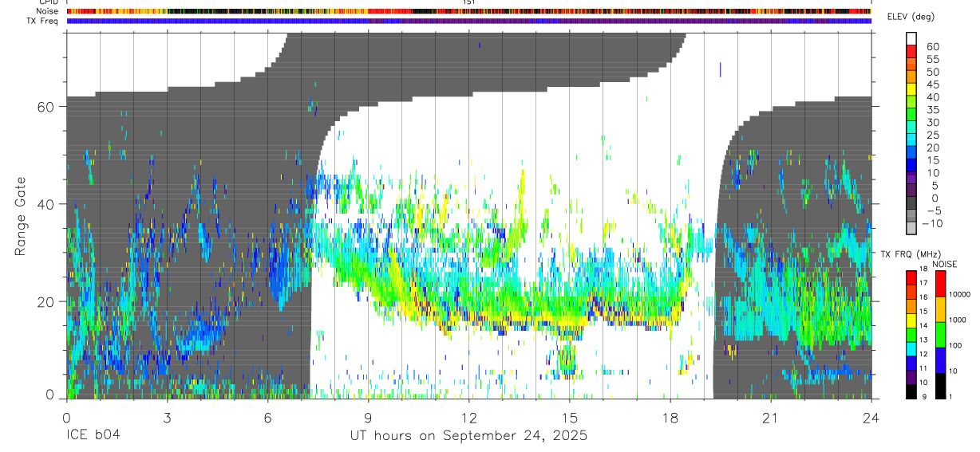Click the '21' hour tick on UT axis
980x452 pixels.
pyautogui.click(x=771, y=418)
